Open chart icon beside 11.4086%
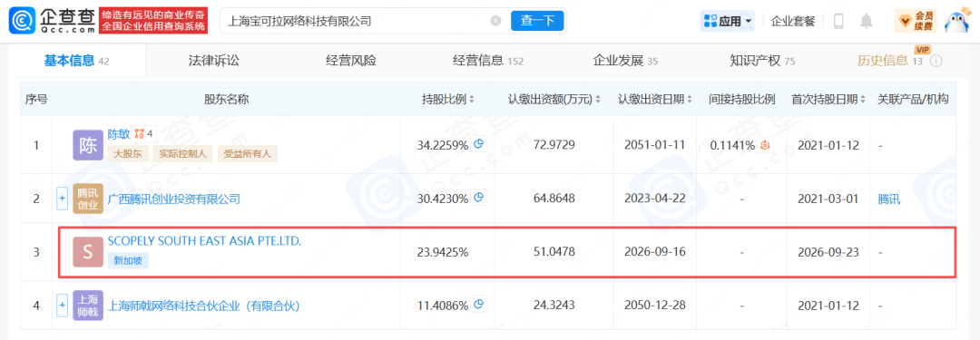 point(479,306)
